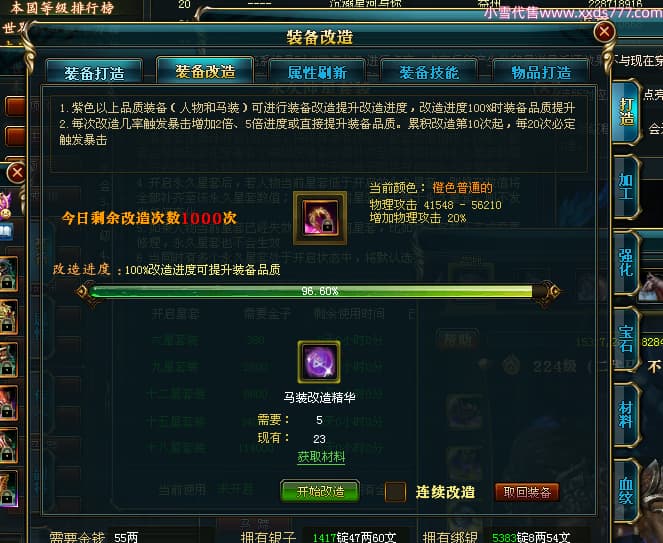663x543 pixels.
Task: Click the 改造进度 progress bar
Action: coord(319,291)
